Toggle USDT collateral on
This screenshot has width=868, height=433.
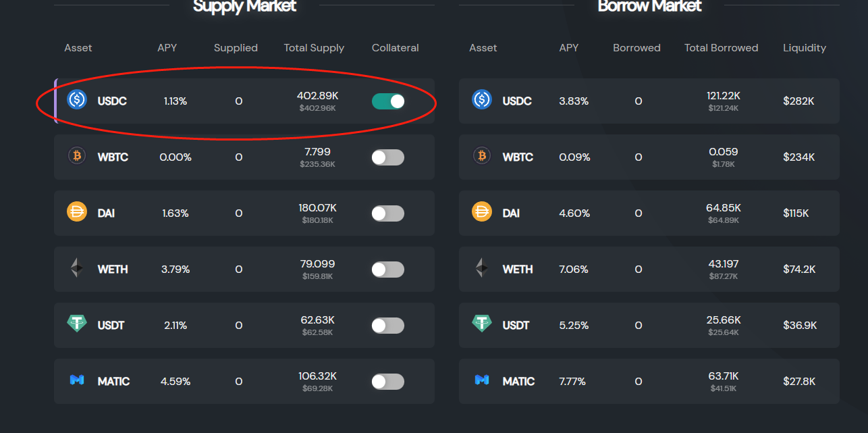pos(388,326)
